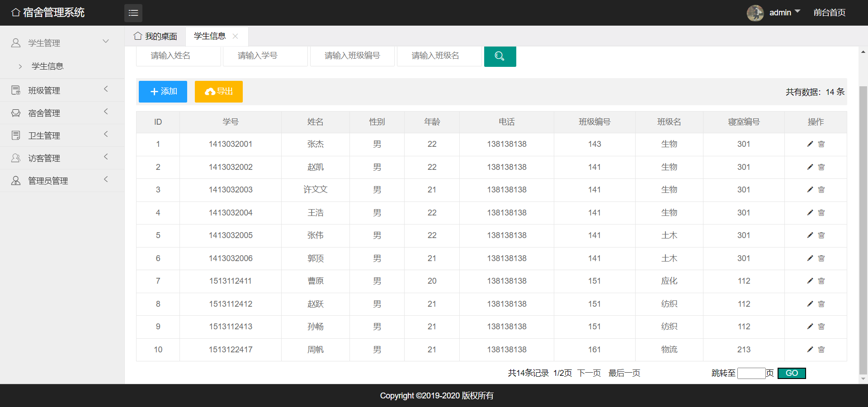Screen dimensions: 868x407
Task: Edit student 赵跃 with pencil icon
Action: click(x=810, y=304)
